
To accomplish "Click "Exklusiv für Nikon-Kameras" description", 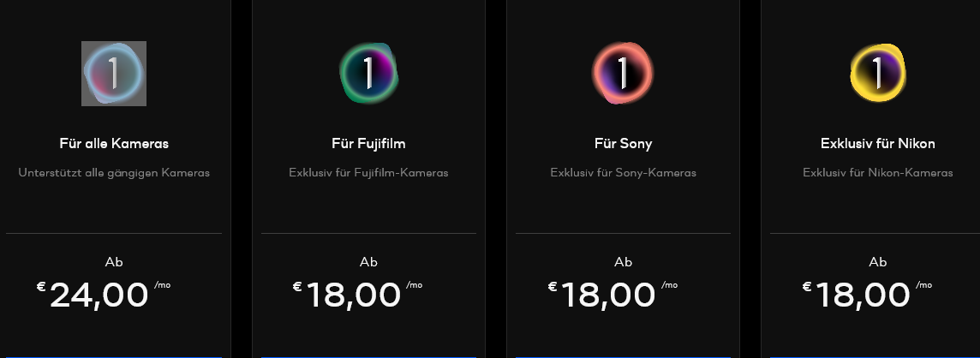I will coord(877,172).
